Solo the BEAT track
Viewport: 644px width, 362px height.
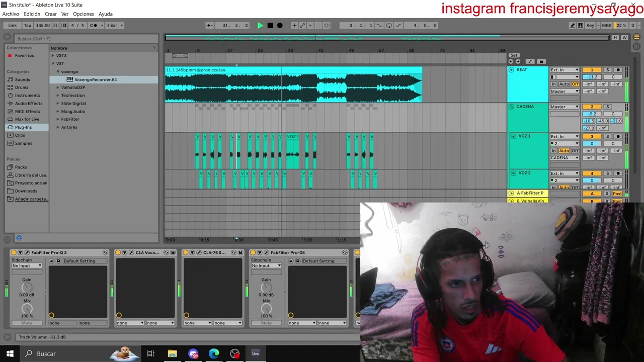[x=607, y=70]
